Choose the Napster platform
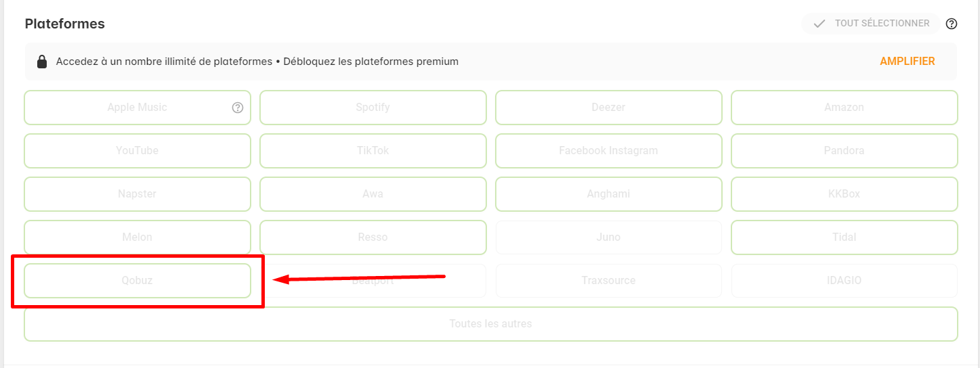Image resolution: width=980 pixels, height=368 pixels. click(x=137, y=194)
